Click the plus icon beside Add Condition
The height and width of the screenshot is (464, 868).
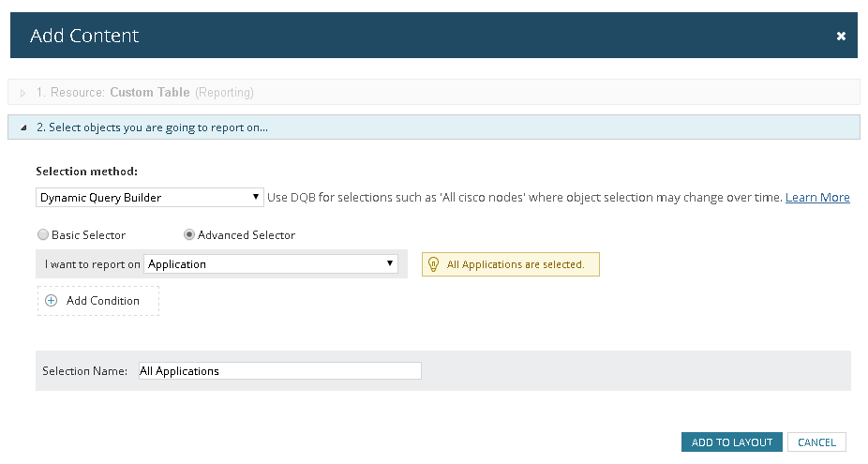[51, 301]
